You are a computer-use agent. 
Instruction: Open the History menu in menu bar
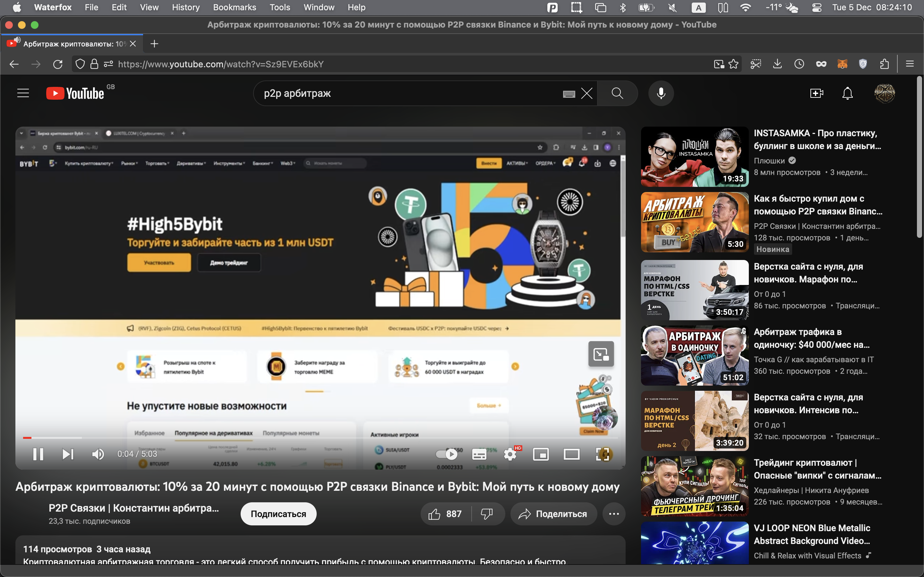pos(185,7)
